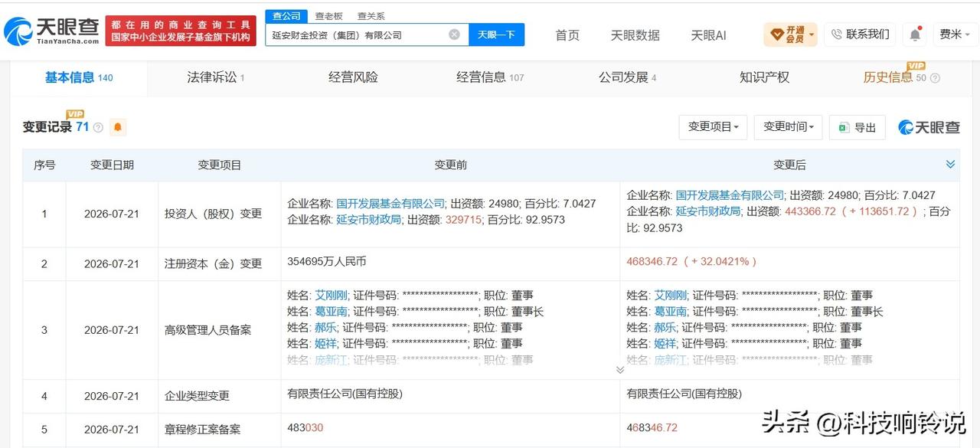This screenshot has width=980, height=448.
Task: Click the 企业类型变更 cell
Action: coord(220,396)
